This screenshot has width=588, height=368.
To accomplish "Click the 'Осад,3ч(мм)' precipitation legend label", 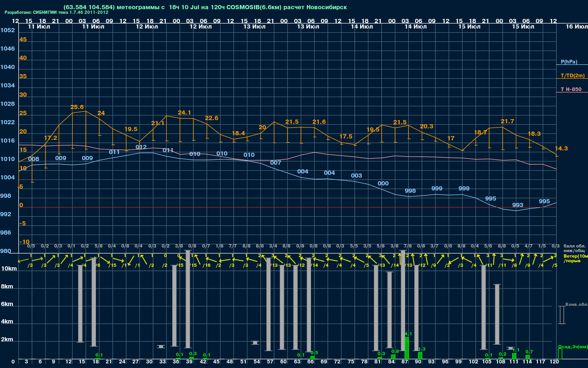I will tap(573, 346).
